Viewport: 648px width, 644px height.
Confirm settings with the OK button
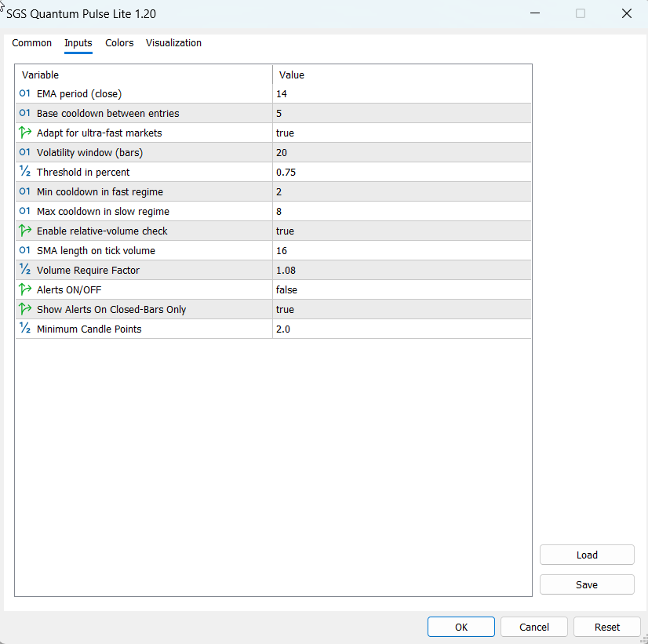[x=461, y=627]
